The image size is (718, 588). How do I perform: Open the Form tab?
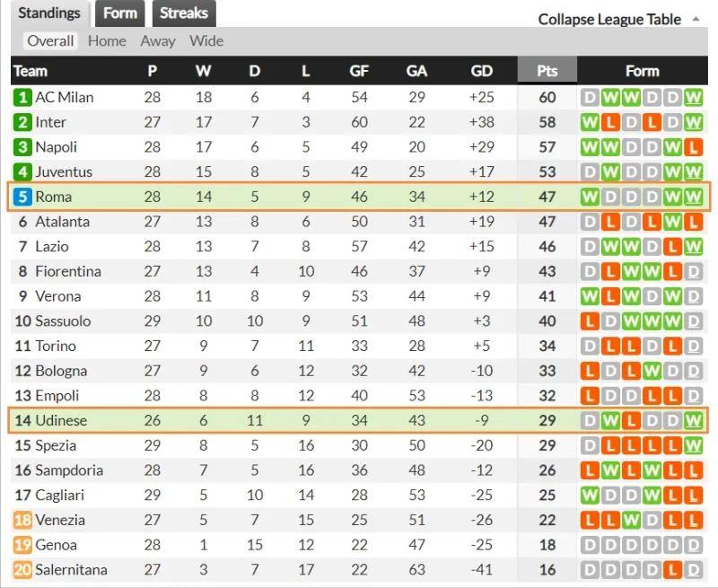click(119, 13)
